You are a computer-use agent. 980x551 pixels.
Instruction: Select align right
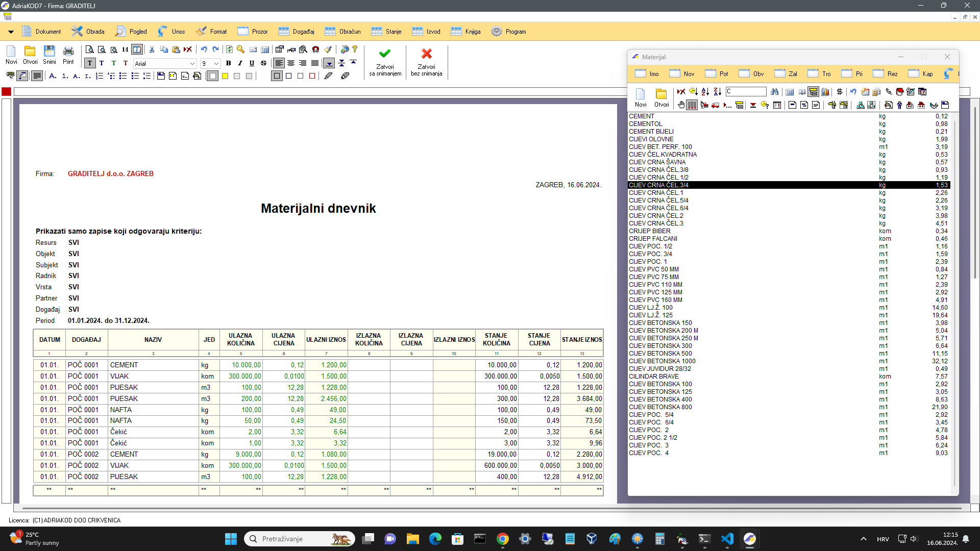pyautogui.click(x=303, y=63)
